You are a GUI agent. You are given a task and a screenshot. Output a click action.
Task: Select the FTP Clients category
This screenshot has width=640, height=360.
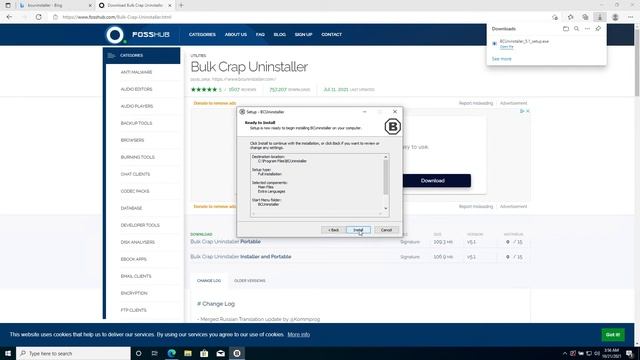(133, 310)
